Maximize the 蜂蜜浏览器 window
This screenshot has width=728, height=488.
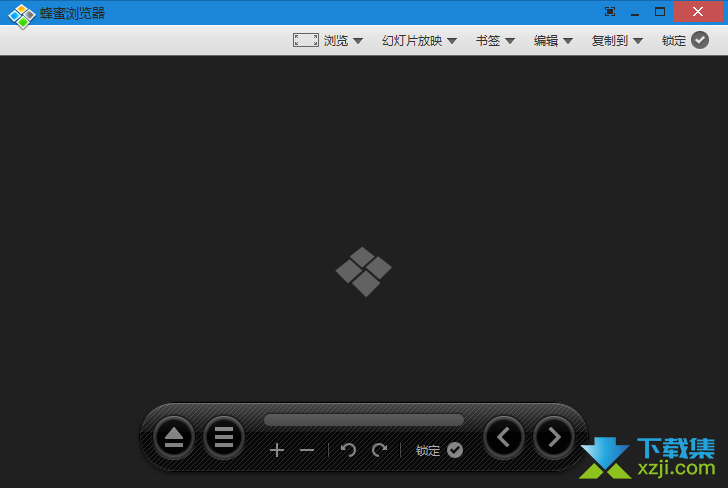tap(660, 12)
